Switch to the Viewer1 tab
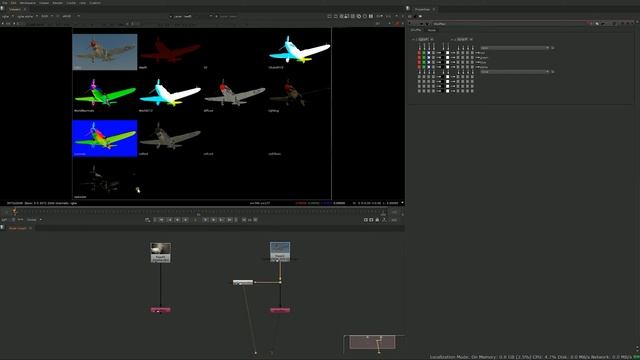Image resolution: width=640 pixels, height=360 pixels. tap(15, 9)
